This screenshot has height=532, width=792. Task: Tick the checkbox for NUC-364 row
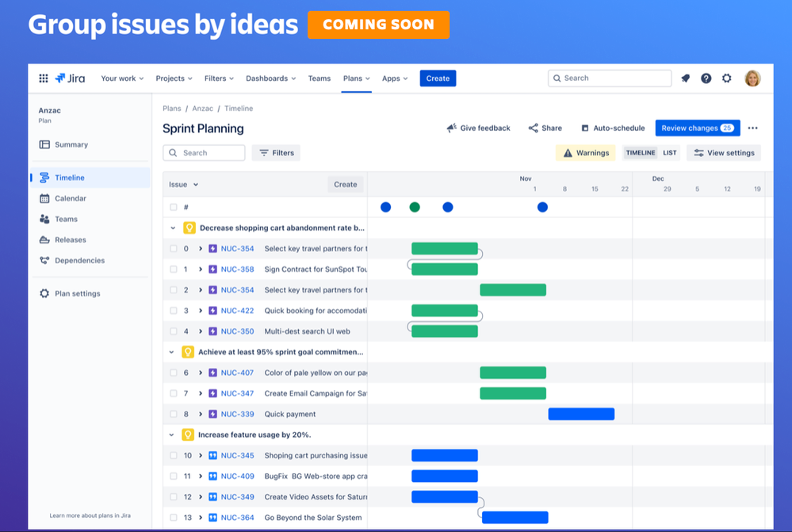tap(174, 518)
